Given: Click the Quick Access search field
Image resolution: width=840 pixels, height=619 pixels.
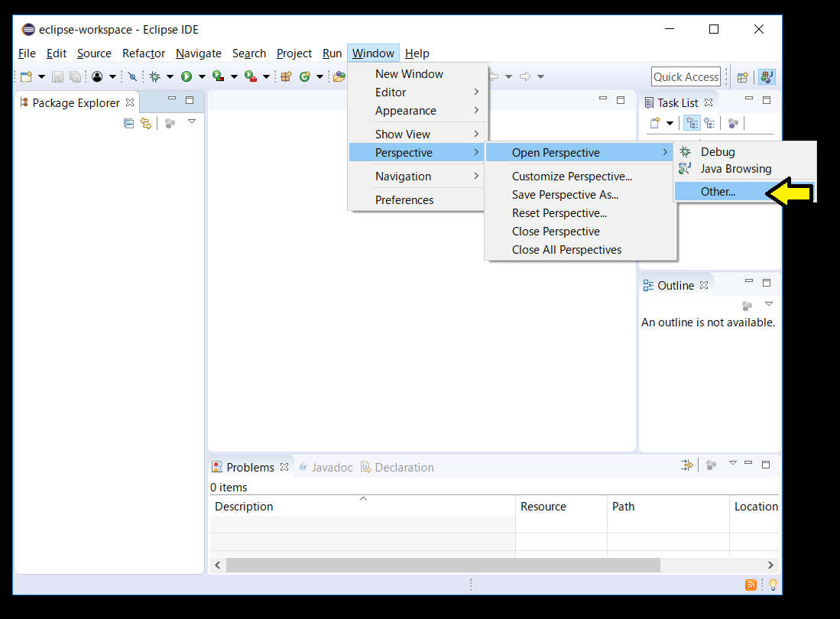Looking at the screenshot, I should pos(686,77).
